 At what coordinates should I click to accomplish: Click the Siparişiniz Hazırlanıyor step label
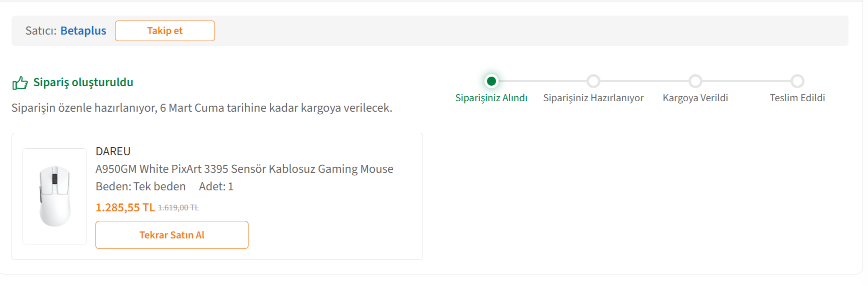pyautogui.click(x=593, y=98)
